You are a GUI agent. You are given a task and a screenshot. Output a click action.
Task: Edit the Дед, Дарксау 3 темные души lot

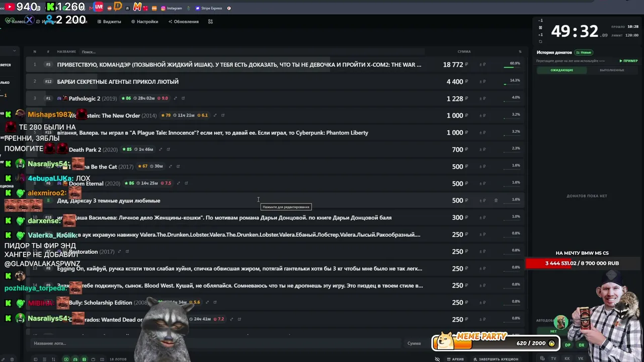pyautogui.click(x=109, y=201)
